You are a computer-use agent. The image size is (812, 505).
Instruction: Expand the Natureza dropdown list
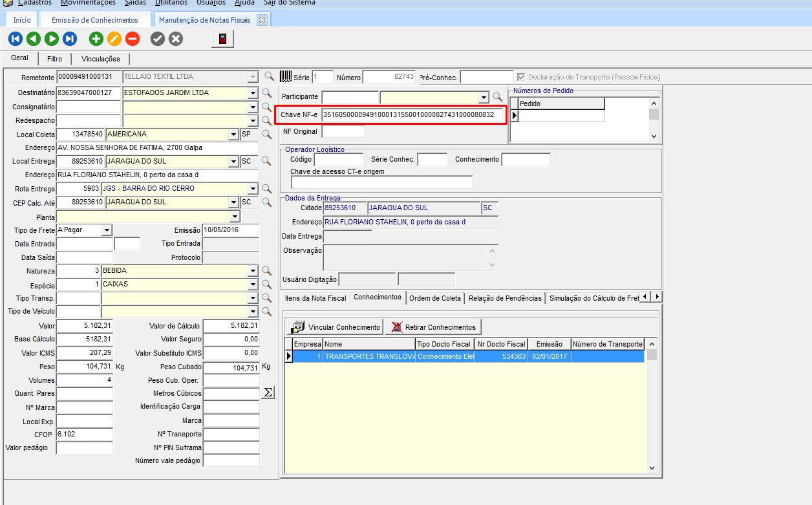tap(253, 271)
